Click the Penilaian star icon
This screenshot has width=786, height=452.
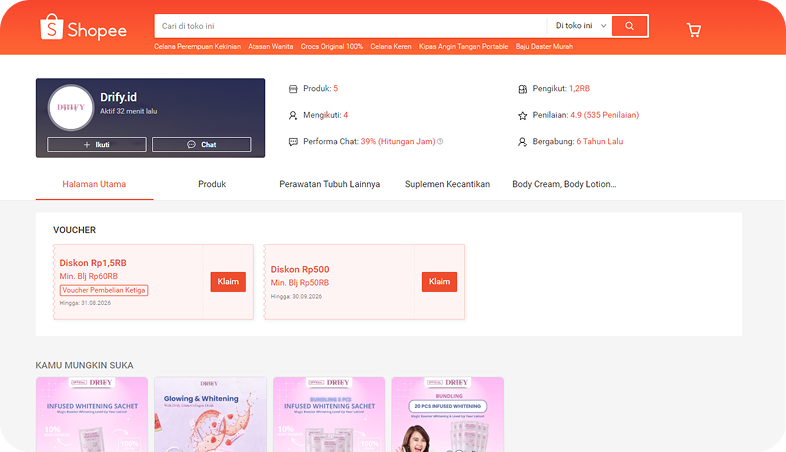click(x=522, y=116)
